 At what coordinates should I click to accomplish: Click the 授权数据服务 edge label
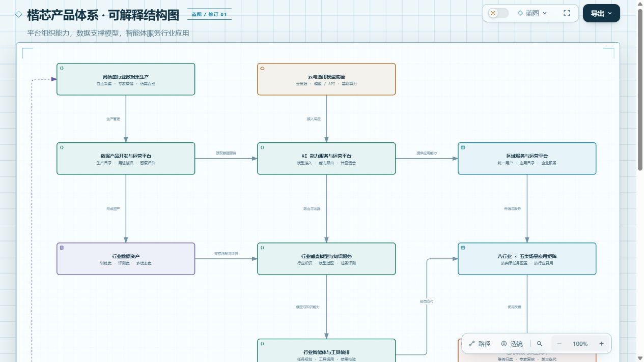tap(226, 153)
